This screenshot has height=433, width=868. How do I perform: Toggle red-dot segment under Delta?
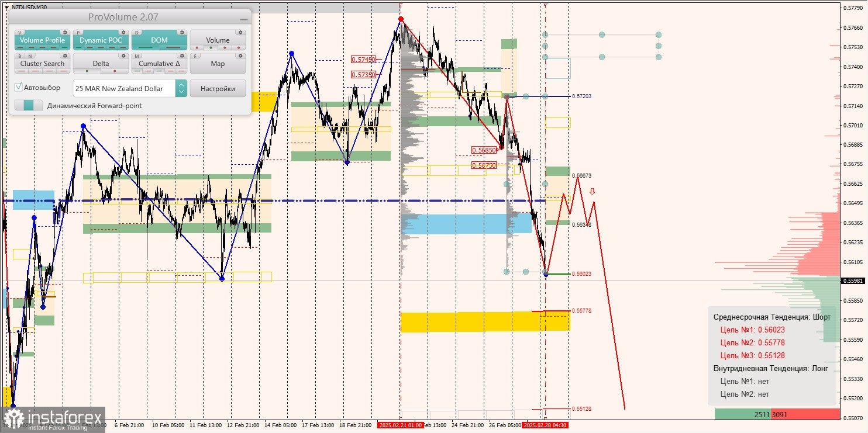tap(115, 71)
